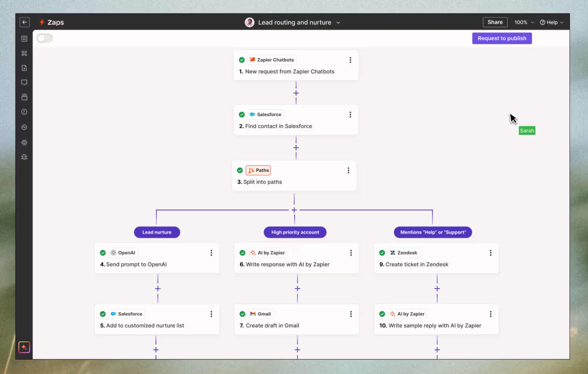The width and height of the screenshot is (588, 374).
Task: Open options menu for Write sample reply step
Action: (491, 314)
